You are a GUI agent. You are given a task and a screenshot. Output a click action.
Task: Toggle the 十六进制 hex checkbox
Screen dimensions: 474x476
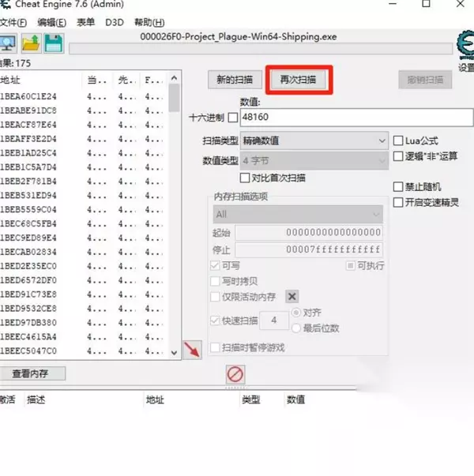[x=233, y=118]
